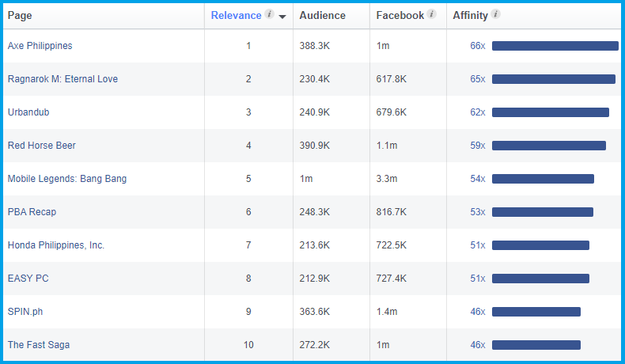
Task: Select the Urbandub page link
Action: (28, 112)
